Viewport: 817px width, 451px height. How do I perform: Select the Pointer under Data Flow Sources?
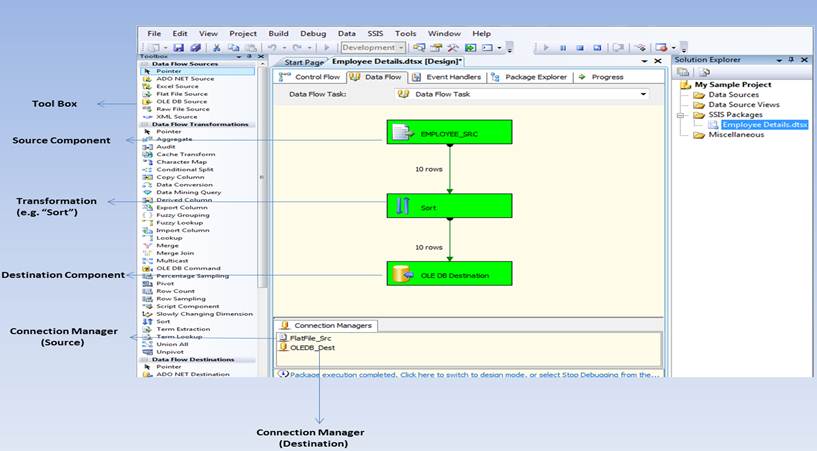coord(169,71)
